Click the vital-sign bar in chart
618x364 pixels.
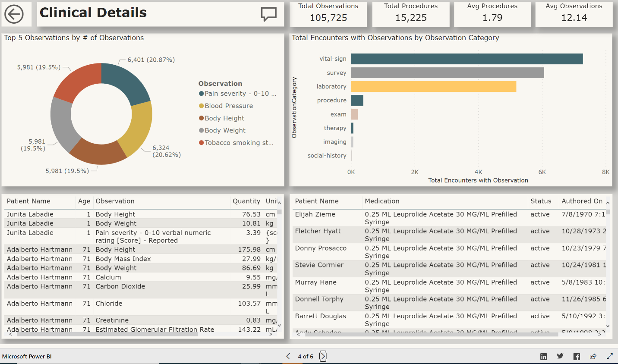467,59
